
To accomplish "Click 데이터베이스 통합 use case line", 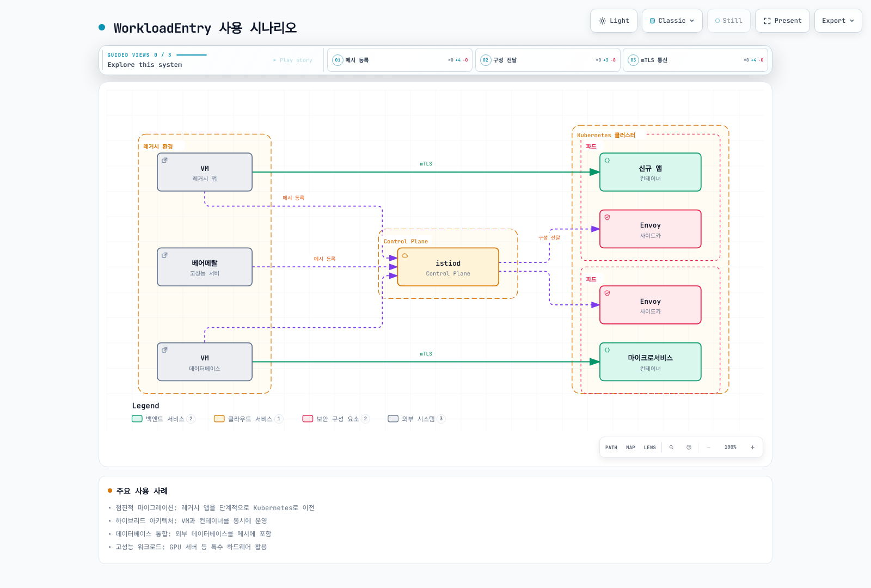I will pyautogui.click(x=193, y=534).
